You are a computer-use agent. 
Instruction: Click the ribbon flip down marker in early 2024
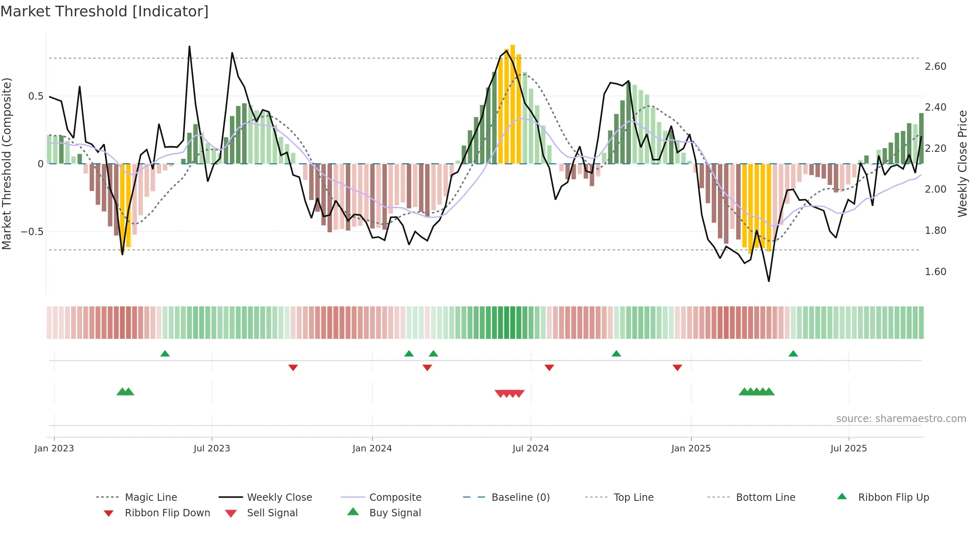point(427,368)
